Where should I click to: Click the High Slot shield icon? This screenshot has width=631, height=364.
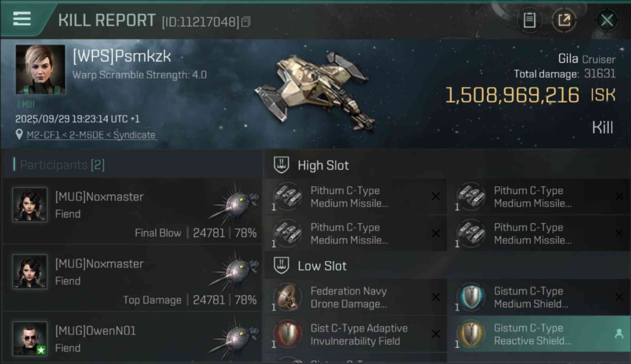282,165
